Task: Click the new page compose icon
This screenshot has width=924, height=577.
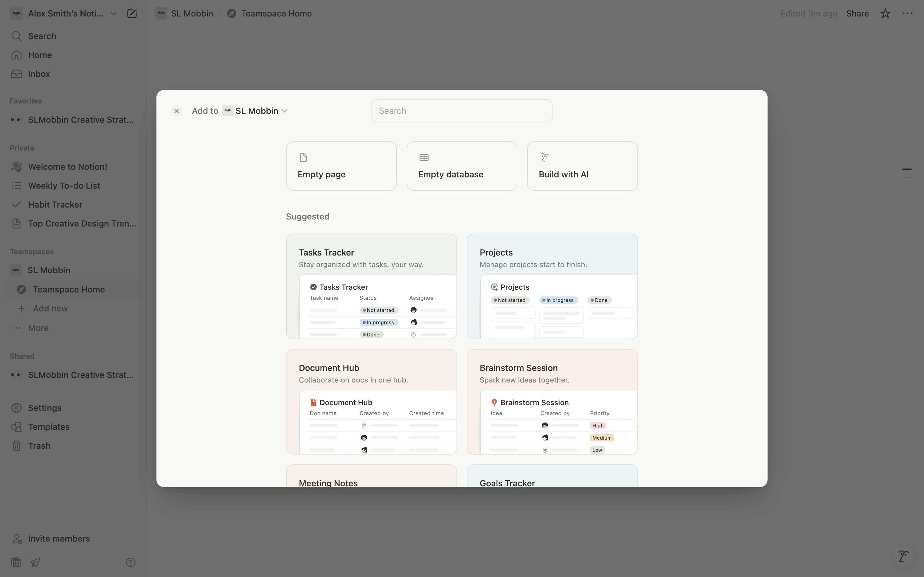Action: (132, 14)
